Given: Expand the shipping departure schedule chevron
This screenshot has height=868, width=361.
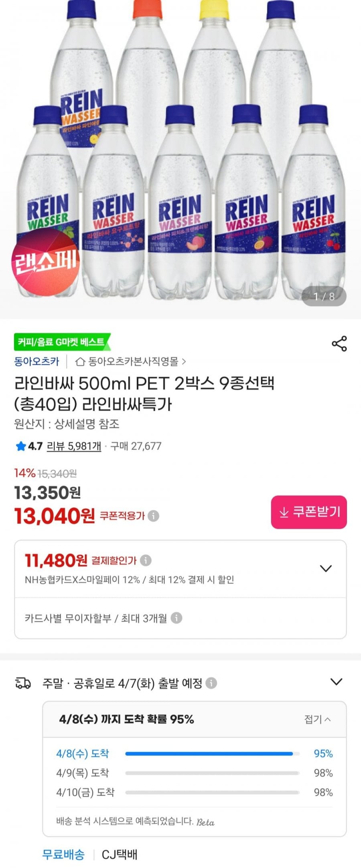Looking at the screenshot, I should (x=336, y=682).
